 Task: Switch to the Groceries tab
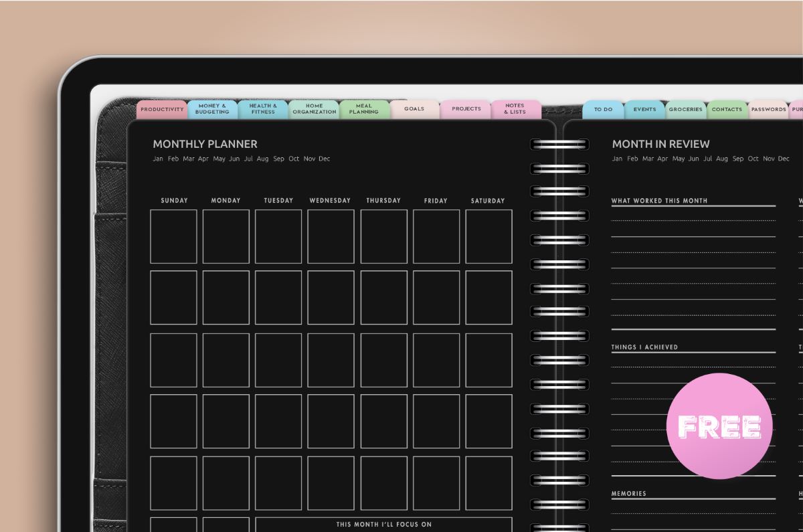click(686, 110)
